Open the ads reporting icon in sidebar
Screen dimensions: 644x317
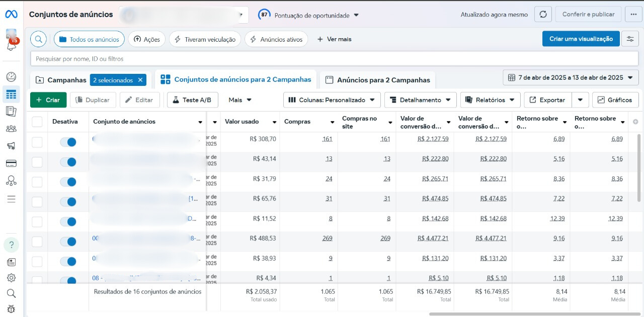11,112
